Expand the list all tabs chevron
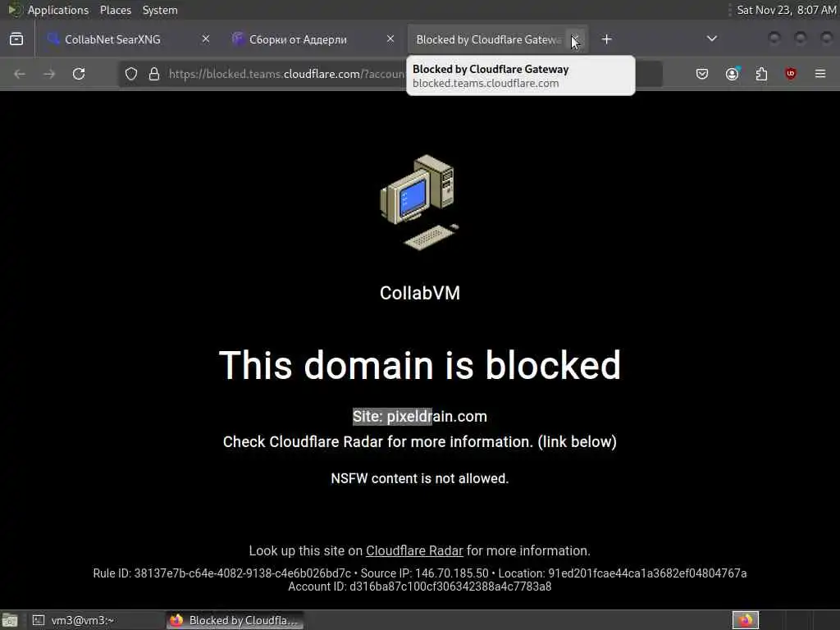Viewport: 840px width, 630px height. coord(711,39)
